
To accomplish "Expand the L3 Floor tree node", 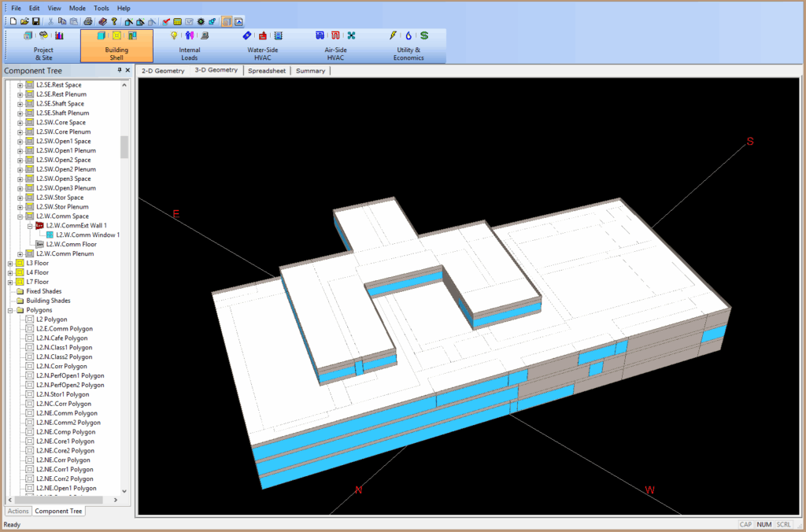I will pos(10,264).
